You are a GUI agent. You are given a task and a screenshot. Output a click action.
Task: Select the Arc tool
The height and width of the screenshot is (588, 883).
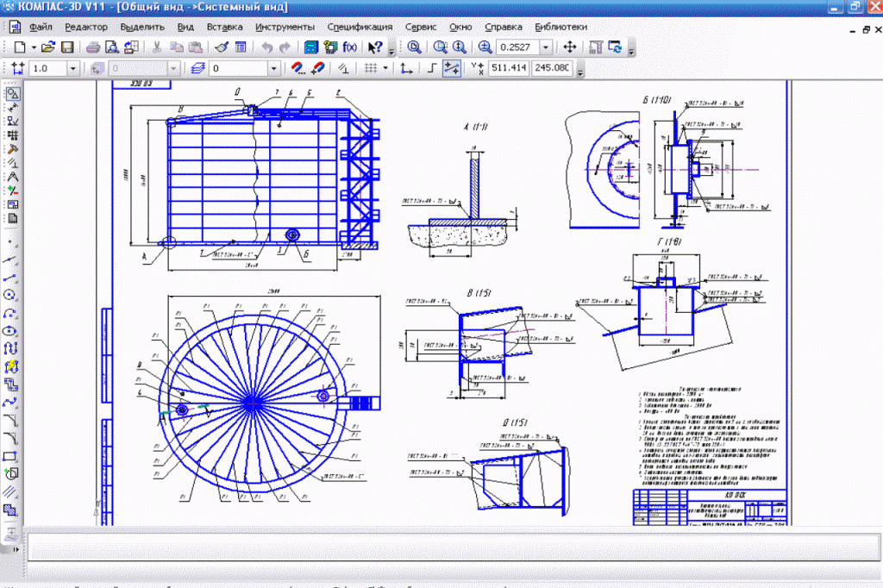point(10,313)
